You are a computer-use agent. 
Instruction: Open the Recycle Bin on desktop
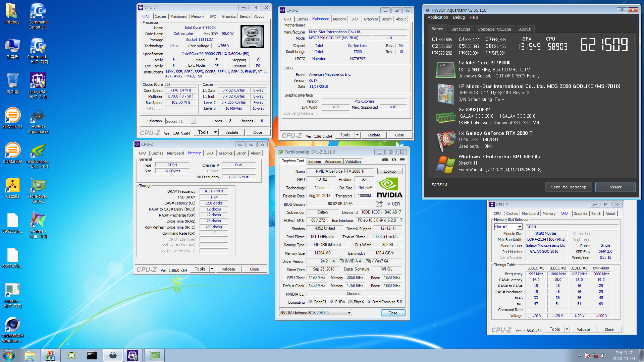[12, 83]
